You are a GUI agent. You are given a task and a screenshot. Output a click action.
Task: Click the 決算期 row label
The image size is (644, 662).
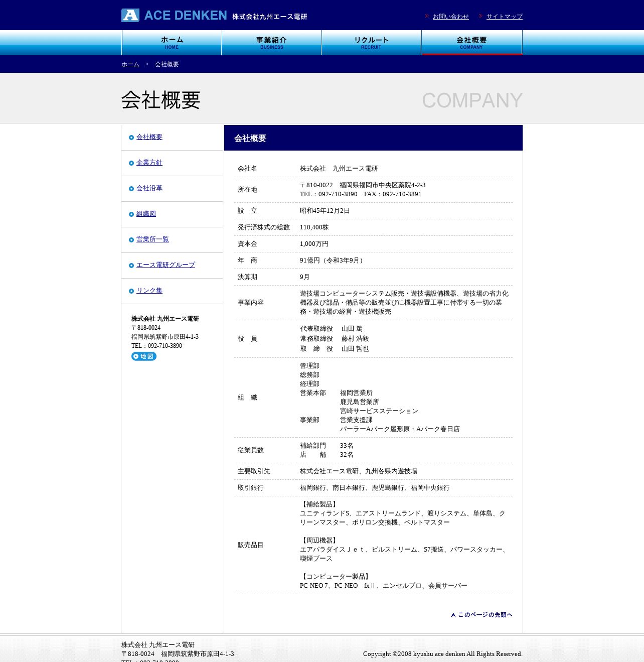click(x=247, y=277)
